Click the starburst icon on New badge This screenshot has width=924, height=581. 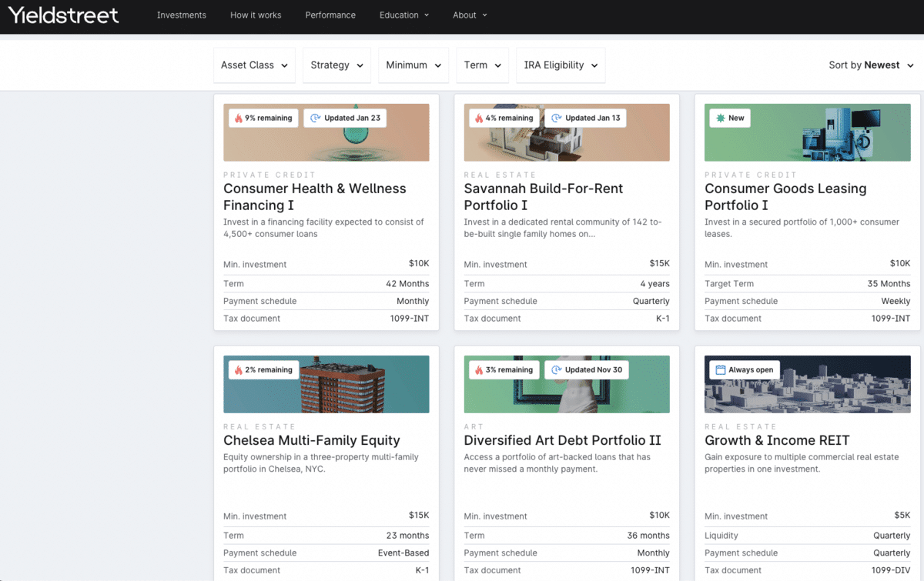(720, 119)
